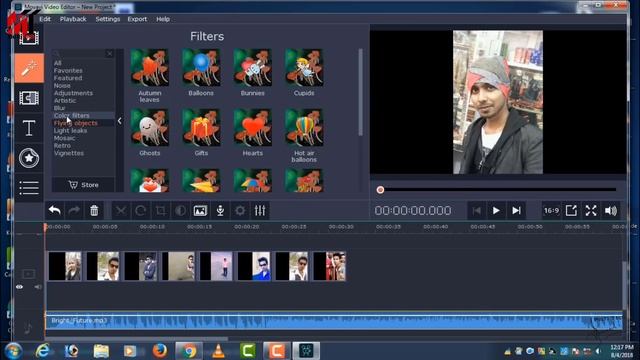Select the Vignettes filter category
Image resolution: width=640 pixels, height=360 pixels.
[69, 153]
